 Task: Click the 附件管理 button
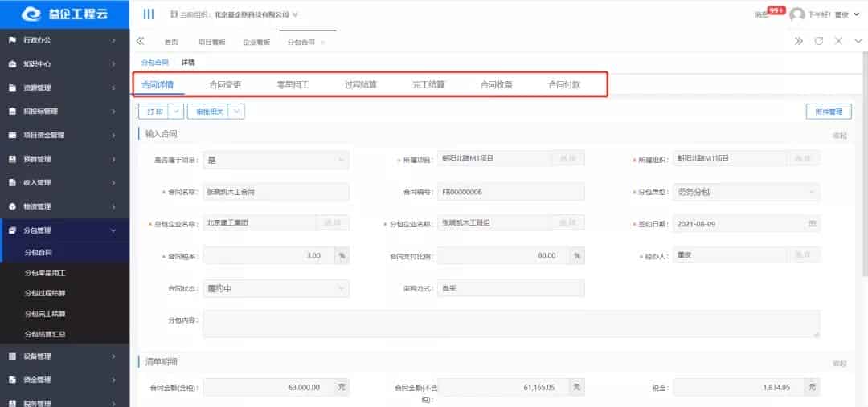click(x=829, y=112)
